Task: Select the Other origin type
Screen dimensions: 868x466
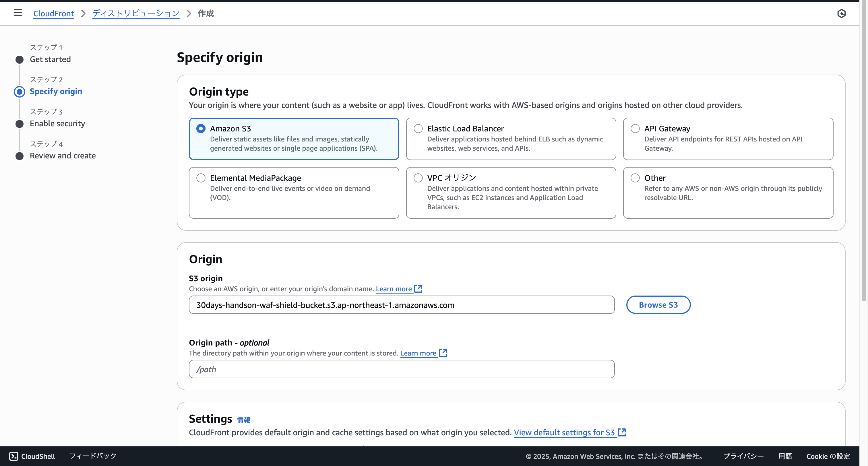Action: pos(635,178)
